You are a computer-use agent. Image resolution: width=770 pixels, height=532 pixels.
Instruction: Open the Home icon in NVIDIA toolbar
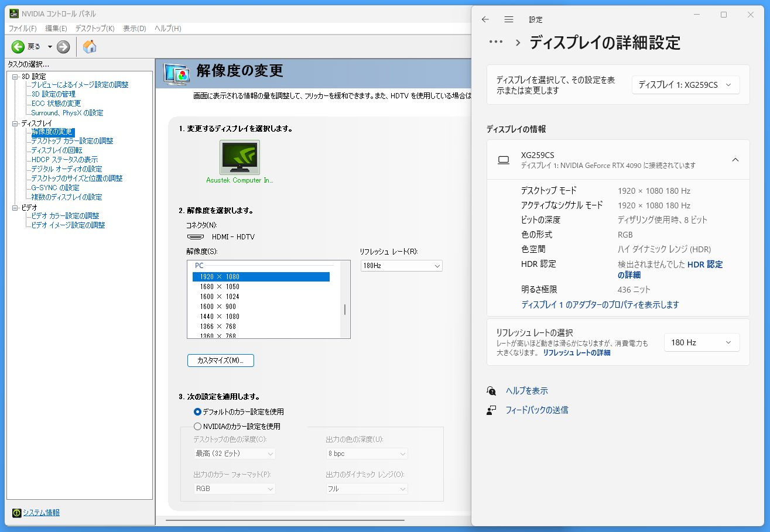[90, 47]
